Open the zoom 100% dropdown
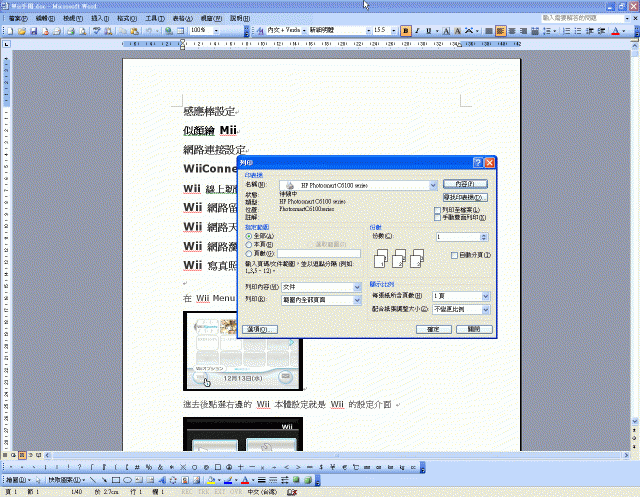The width and height of the screenshot is (640, 497). [x=216, y=31]
